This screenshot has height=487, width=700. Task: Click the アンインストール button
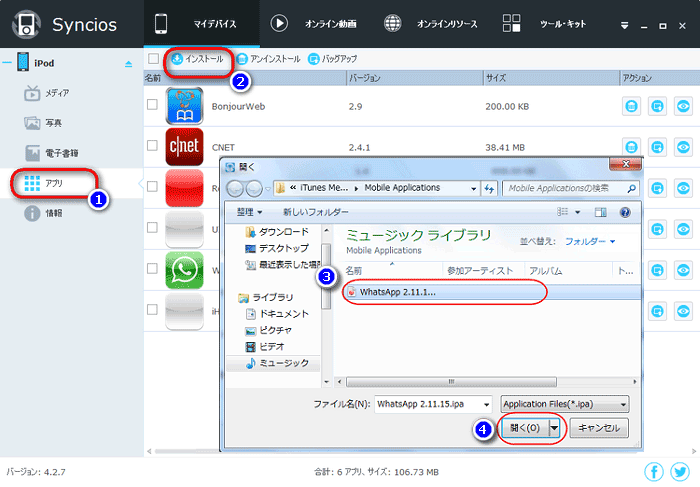(268, 58)
